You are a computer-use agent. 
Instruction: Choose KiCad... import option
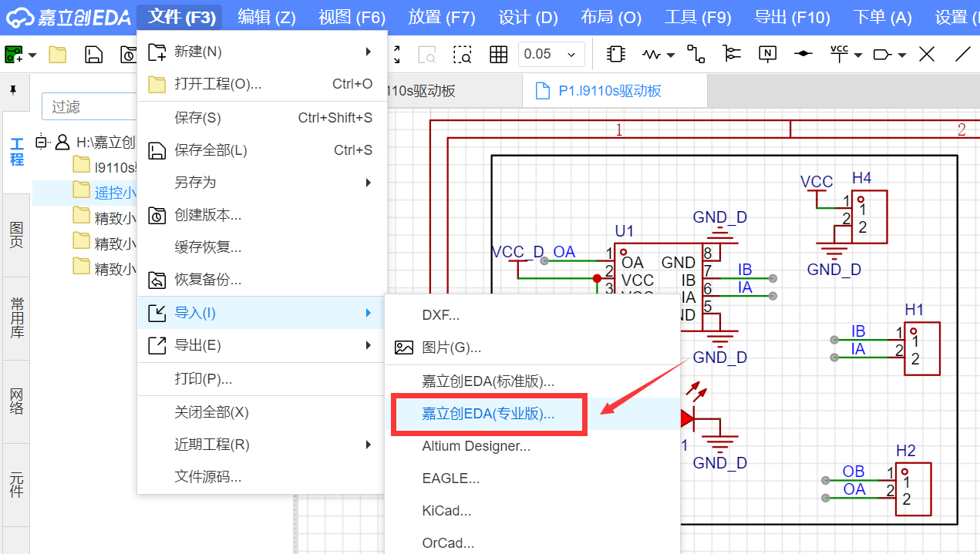pyautogui.click(x=533, y=511)
